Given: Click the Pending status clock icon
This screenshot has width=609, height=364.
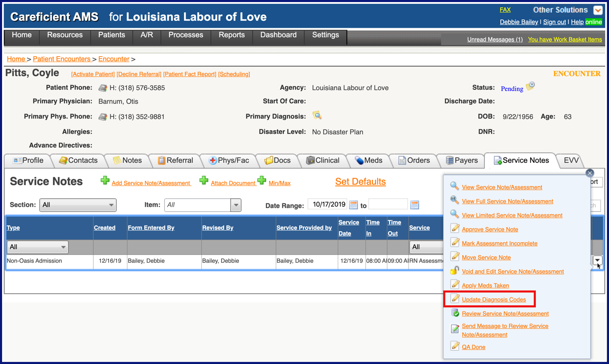Looking at the screenshot, I should 530,86.
